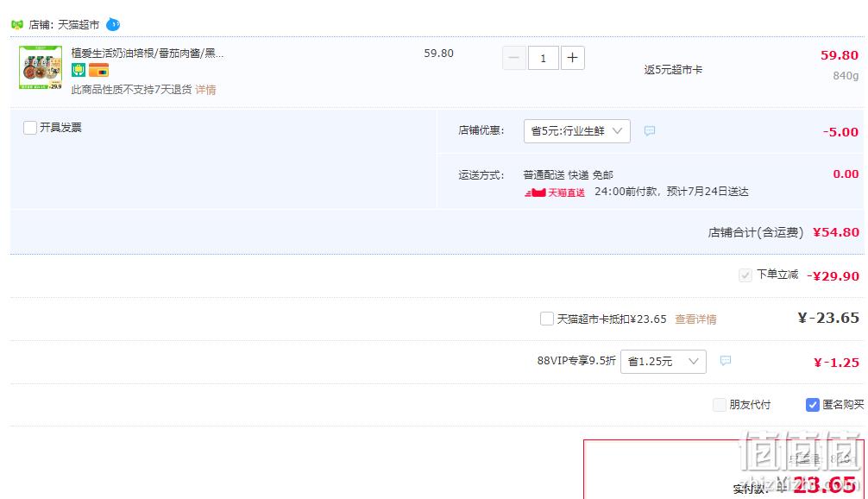Click the 普通配送 快递 免邮 shipping text

[568, 175]
